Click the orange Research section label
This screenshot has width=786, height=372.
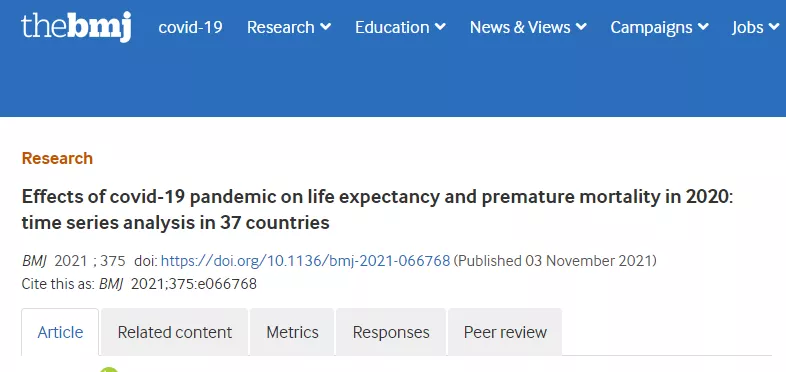[x=57, y=158]
